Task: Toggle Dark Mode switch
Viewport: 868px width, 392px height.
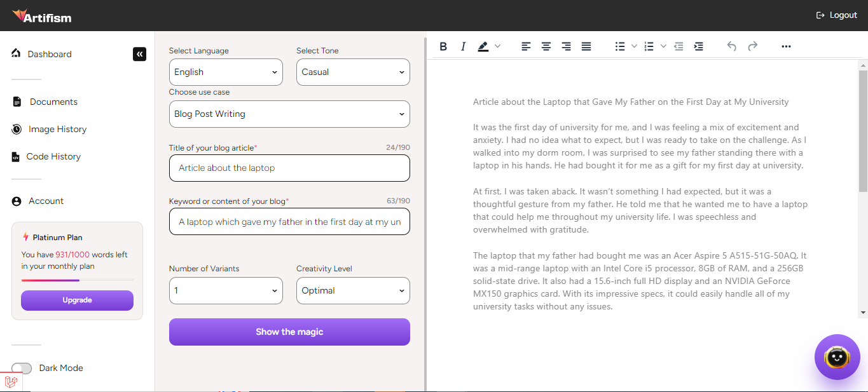Action: coord(22,368)
